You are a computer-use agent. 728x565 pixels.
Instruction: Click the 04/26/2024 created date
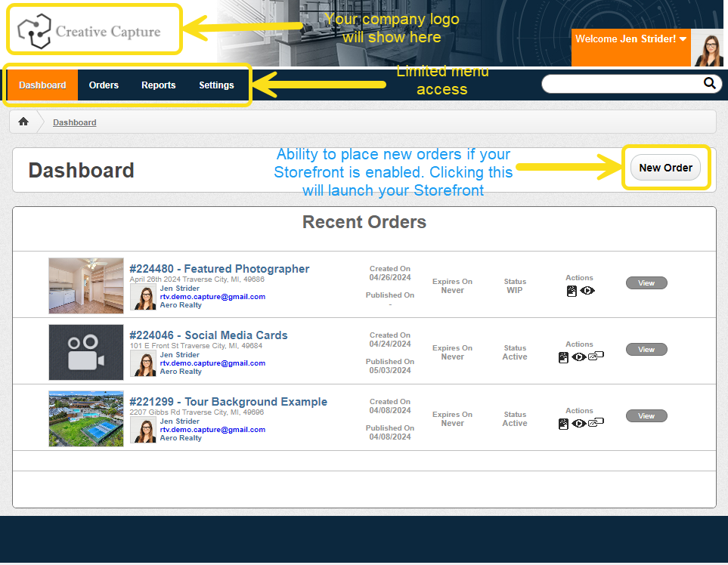(390, 277)
